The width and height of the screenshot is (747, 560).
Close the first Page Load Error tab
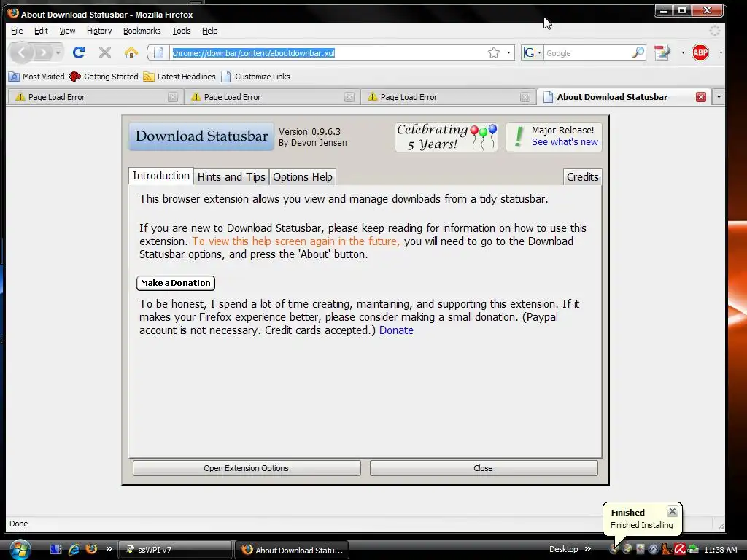(172, 97)
